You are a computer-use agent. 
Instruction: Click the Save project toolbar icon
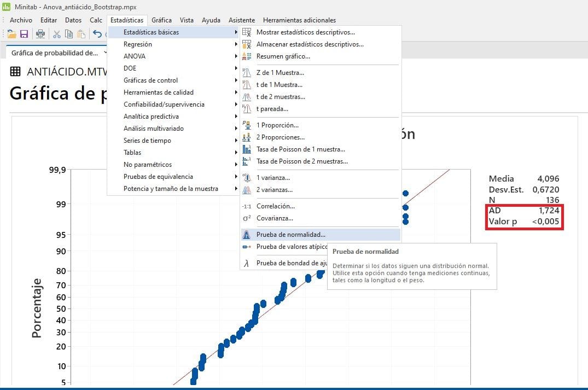(24, 34)
